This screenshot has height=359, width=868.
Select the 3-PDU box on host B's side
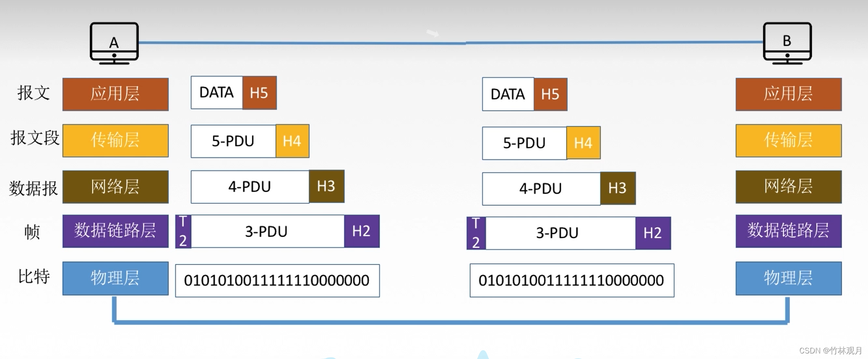point(560,233)
